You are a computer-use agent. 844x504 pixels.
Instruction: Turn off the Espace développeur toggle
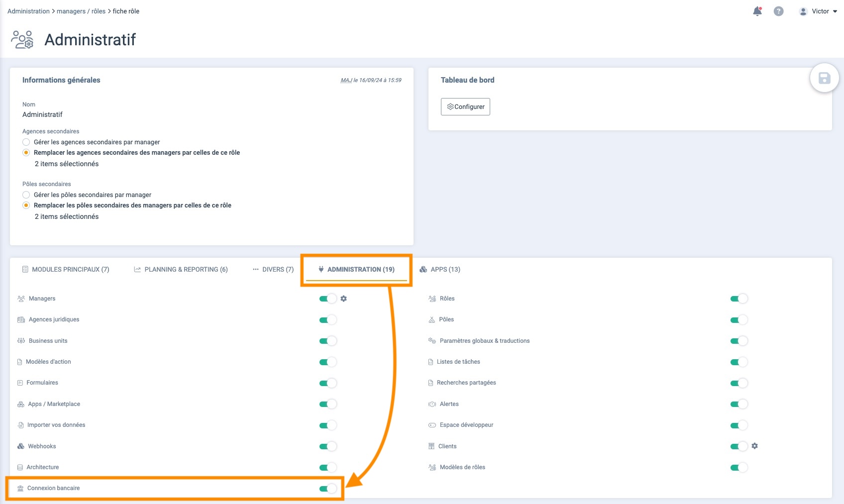click(x=738, y=425)
